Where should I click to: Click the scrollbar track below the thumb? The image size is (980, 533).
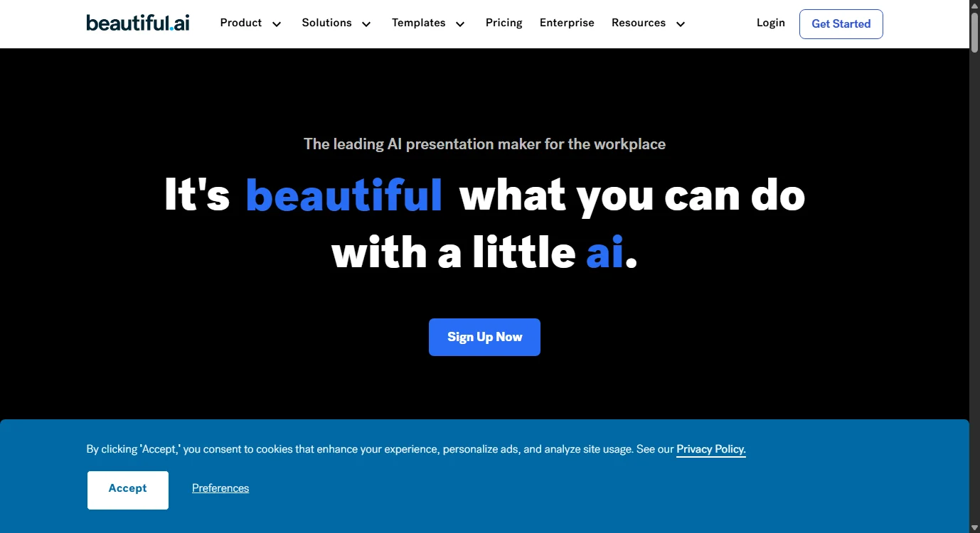[x=974, y=284]
